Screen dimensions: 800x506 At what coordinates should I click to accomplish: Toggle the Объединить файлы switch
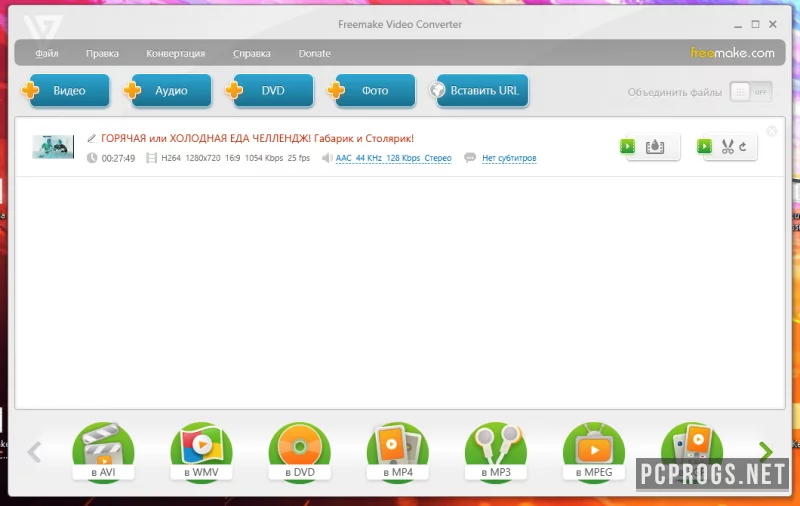click(751, 92)
